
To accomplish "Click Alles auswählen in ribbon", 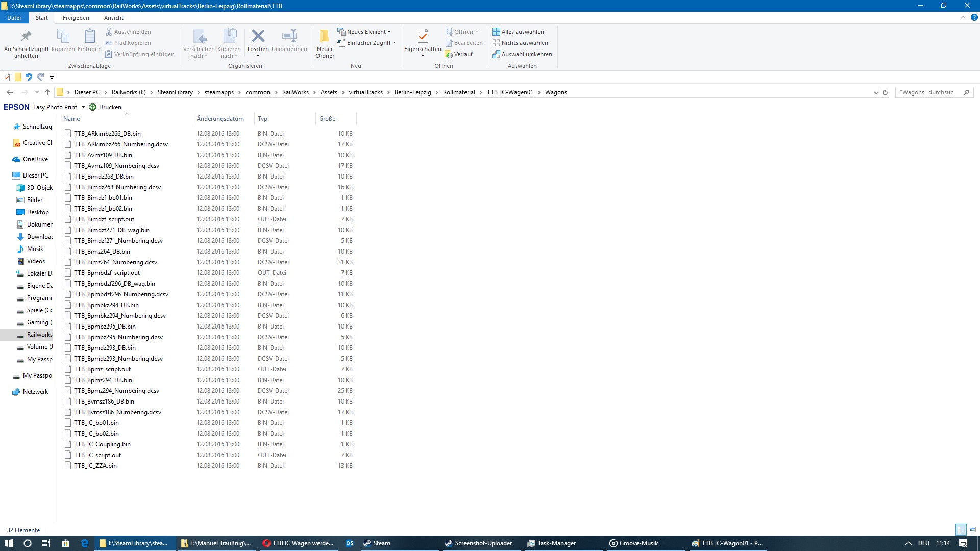I will coord(518,32).
